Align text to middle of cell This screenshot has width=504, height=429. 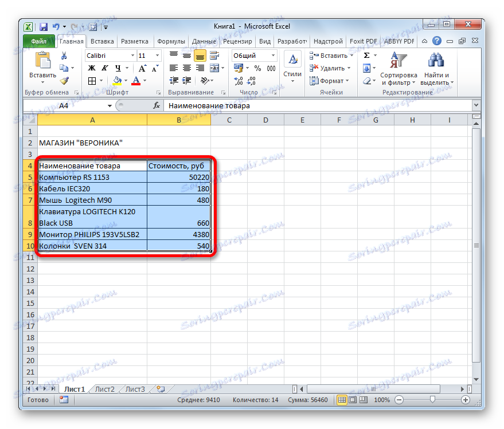187,56
